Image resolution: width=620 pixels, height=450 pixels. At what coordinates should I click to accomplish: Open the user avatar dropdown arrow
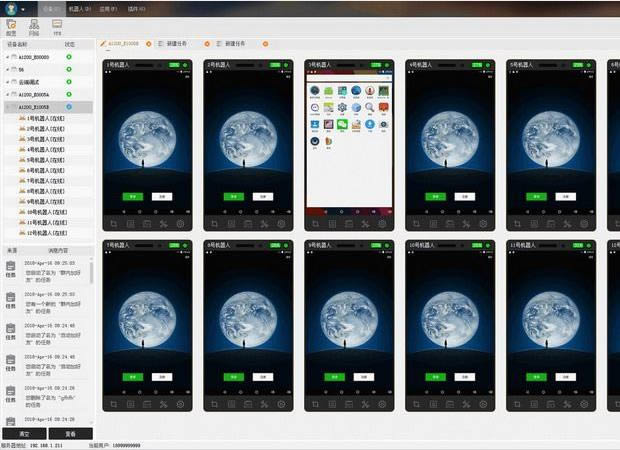(23, 9)
